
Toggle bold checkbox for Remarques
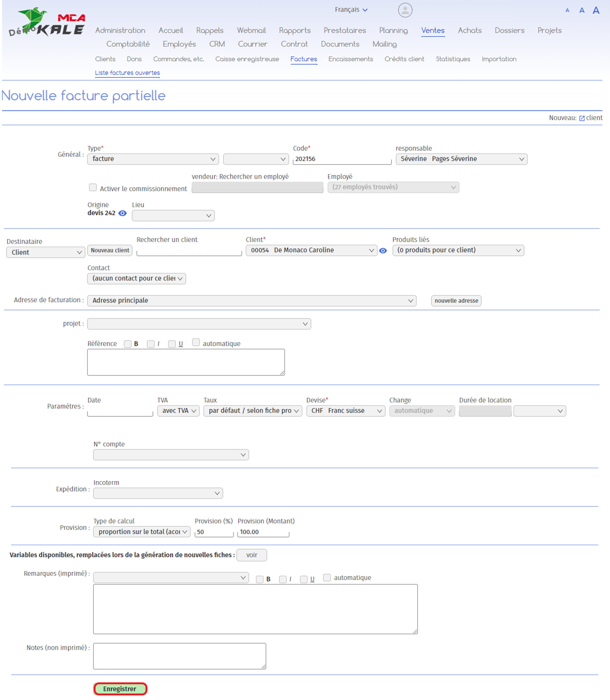click(260, 579)
